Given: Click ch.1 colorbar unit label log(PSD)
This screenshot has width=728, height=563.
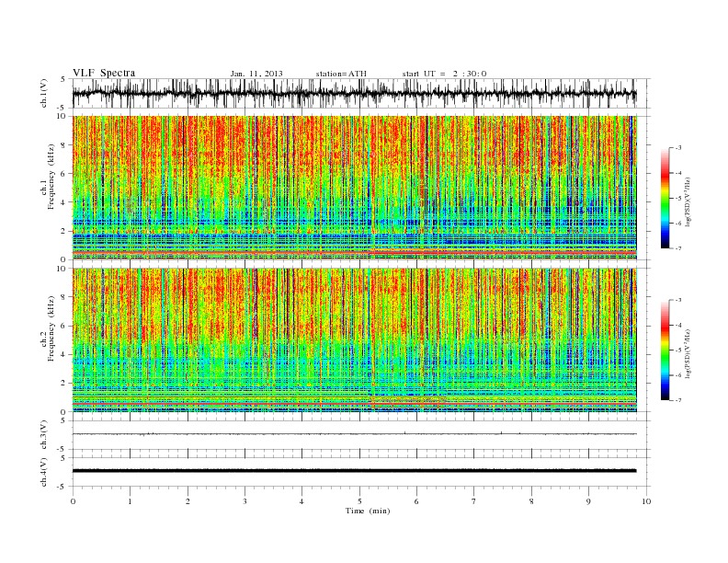Looking at the screenshot, I should coord(688,201).
